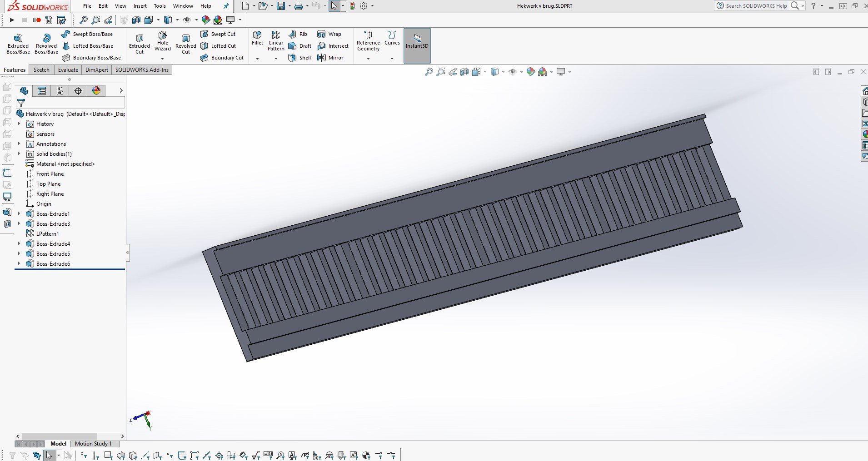Switch to the DimXpert tab
Screen dimensions: 868x461
point(97,70)
